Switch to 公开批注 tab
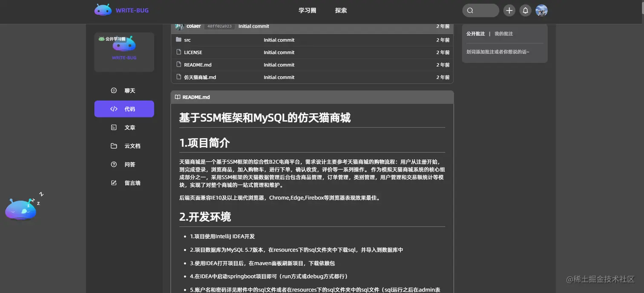Screen dimensions: 644x293 pos(475,34)
